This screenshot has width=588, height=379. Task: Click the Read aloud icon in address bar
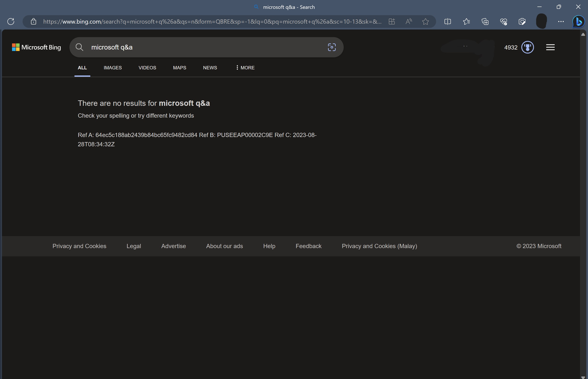tap(409, 22)
